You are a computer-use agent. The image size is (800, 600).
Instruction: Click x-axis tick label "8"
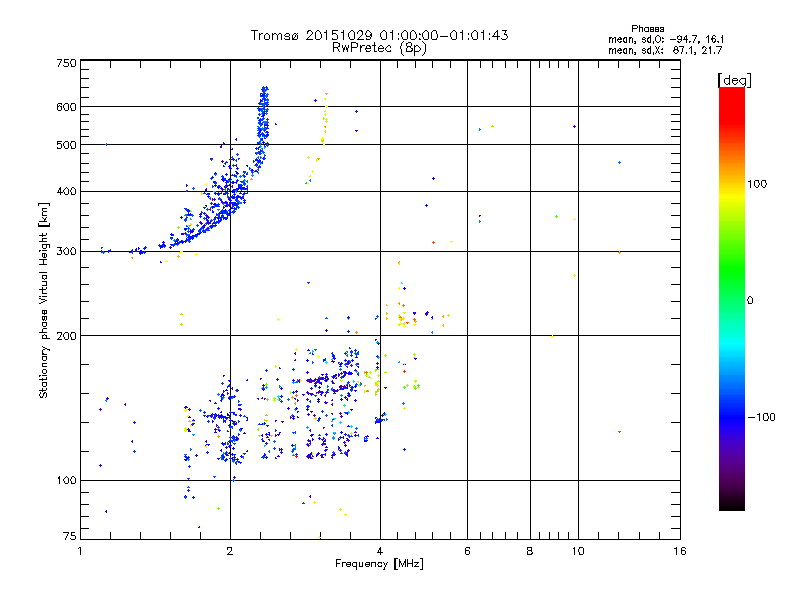tap(530, 551)
